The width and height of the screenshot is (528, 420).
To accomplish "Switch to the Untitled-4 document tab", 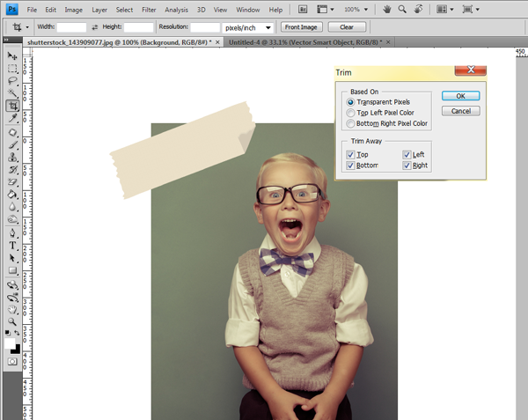I will pyautogui.click(x=305, y=42).
